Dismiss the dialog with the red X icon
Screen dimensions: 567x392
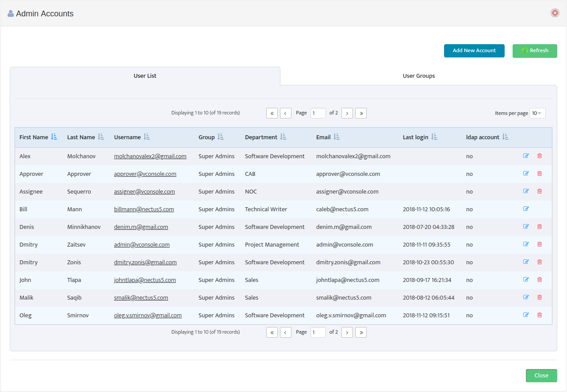(555, 13)
